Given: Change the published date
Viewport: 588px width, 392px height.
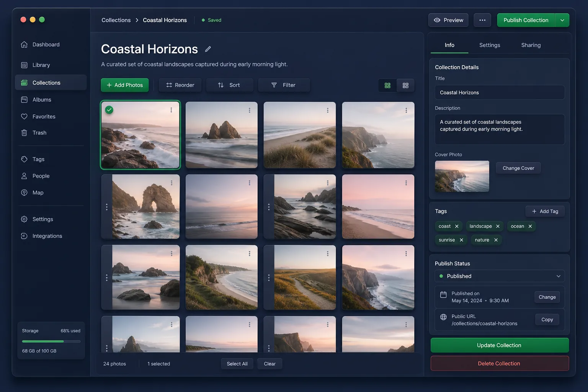Looking at the screenshot, I should [547, 297].
